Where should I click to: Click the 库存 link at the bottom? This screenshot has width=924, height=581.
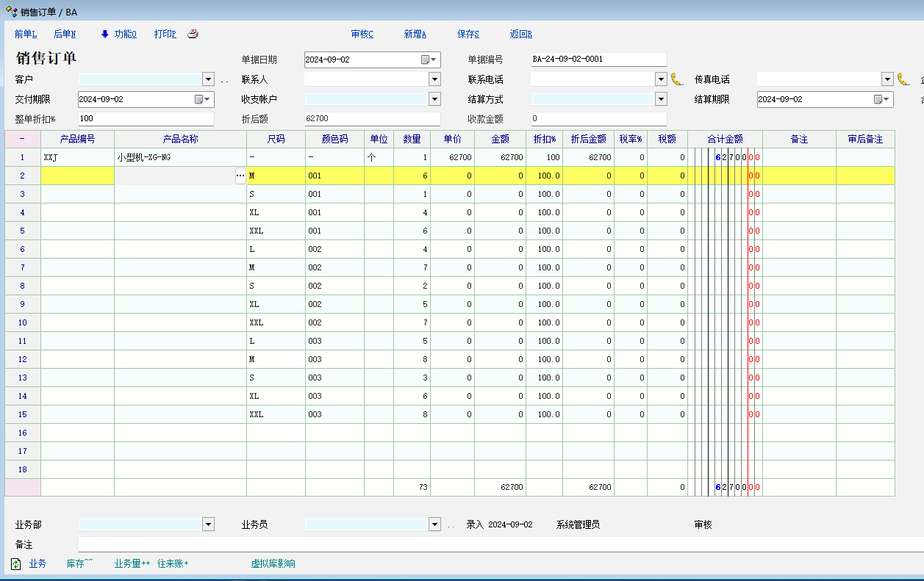[79, 563]
